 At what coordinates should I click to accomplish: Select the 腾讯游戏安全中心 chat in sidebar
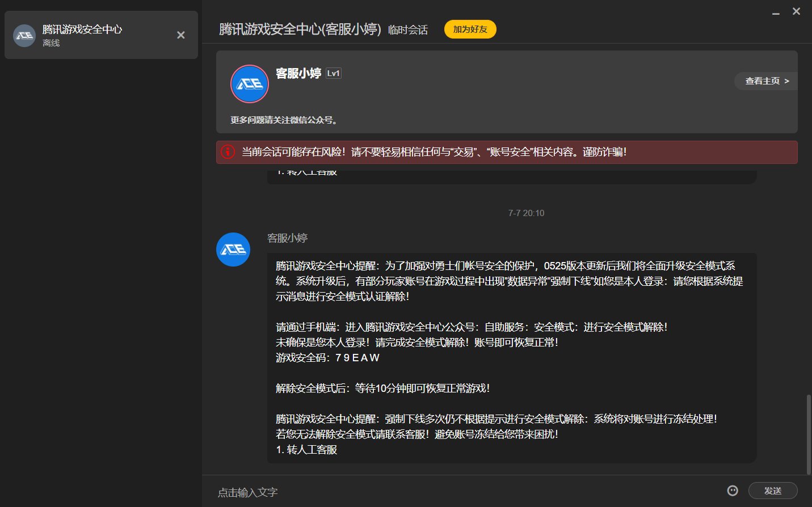coord(101,35)
